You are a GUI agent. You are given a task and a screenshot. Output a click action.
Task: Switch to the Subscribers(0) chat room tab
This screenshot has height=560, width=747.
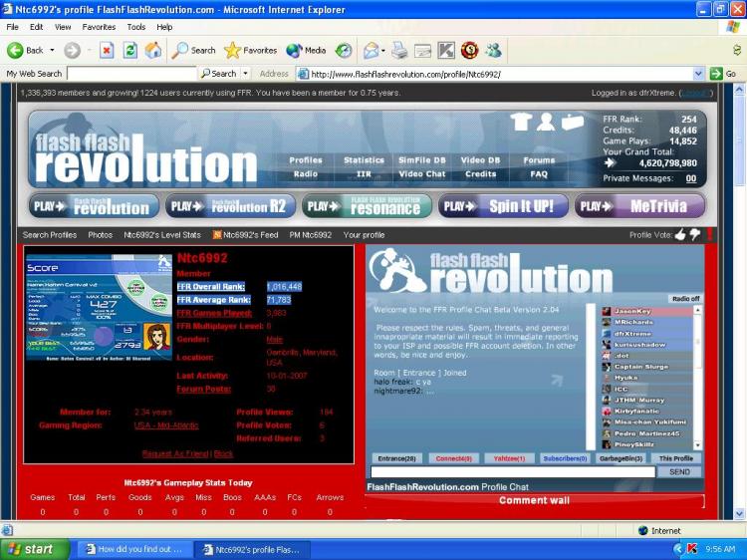[565, 458]
